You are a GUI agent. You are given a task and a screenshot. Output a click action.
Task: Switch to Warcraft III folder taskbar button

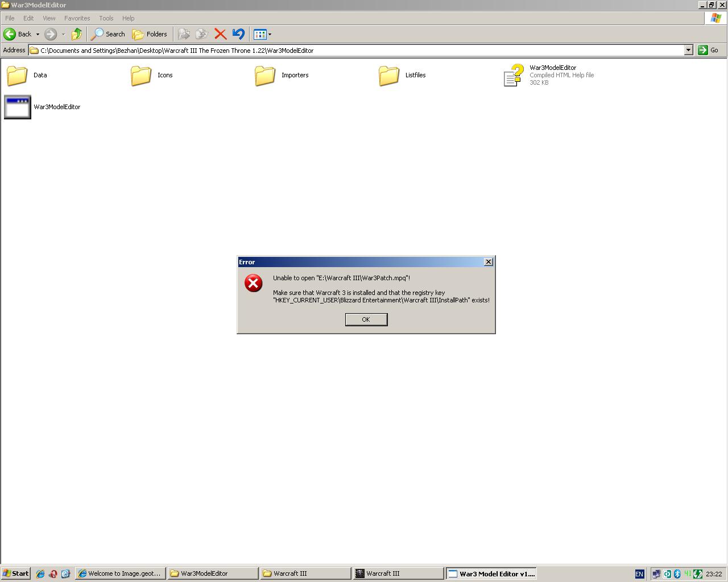point(306,573)
